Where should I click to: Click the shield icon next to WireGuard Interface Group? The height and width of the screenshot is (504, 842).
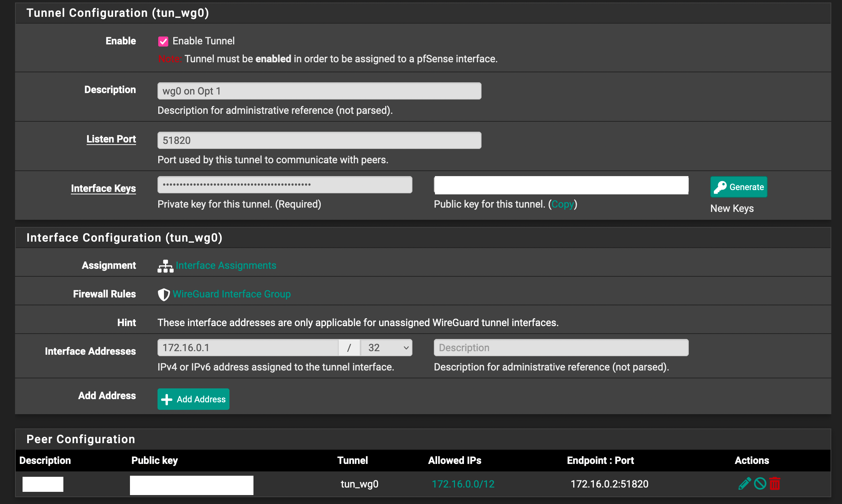pyautogui.click(x=163, y=294)
